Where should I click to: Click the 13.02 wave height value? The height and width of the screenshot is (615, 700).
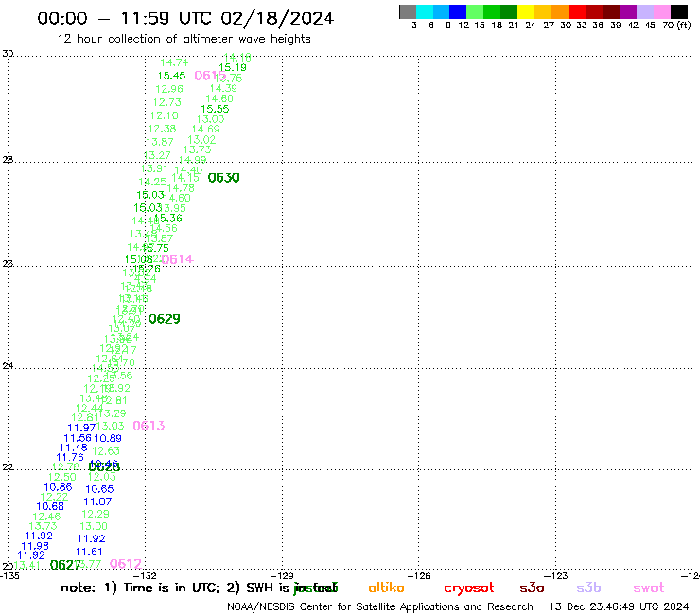[x=201, y=140]
